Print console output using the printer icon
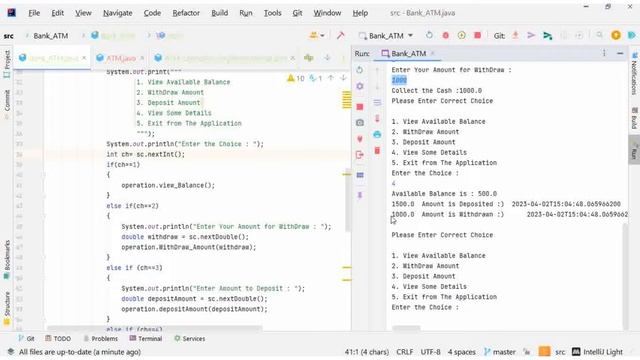The image size is (640, 360). (377, 134)
